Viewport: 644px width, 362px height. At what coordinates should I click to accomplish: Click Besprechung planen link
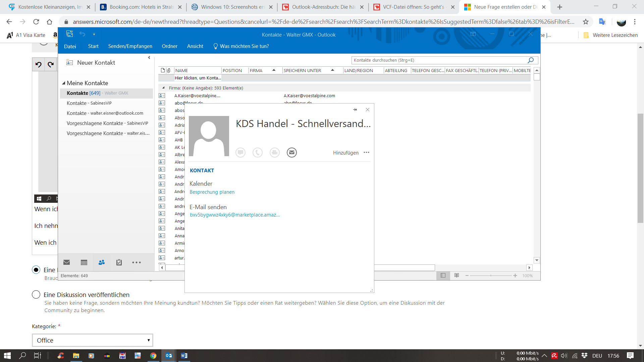pyautogui.click(x=212, y=191)
